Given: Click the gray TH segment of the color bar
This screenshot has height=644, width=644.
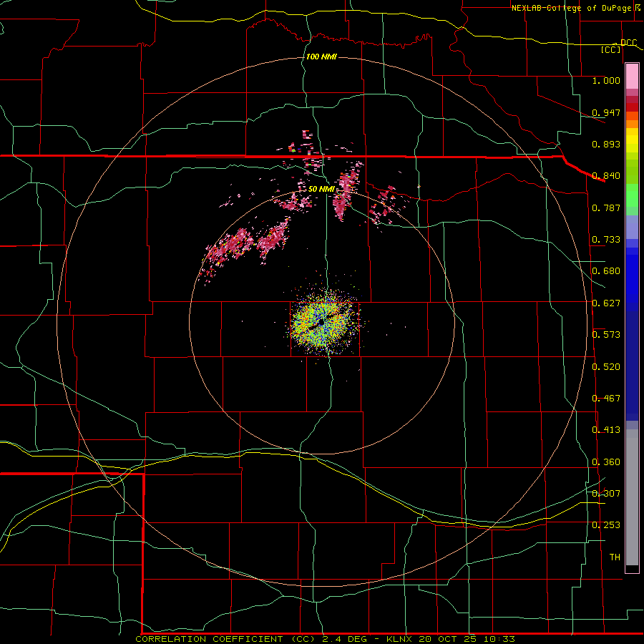Looking at the screenshot, I should pos(632,497).
